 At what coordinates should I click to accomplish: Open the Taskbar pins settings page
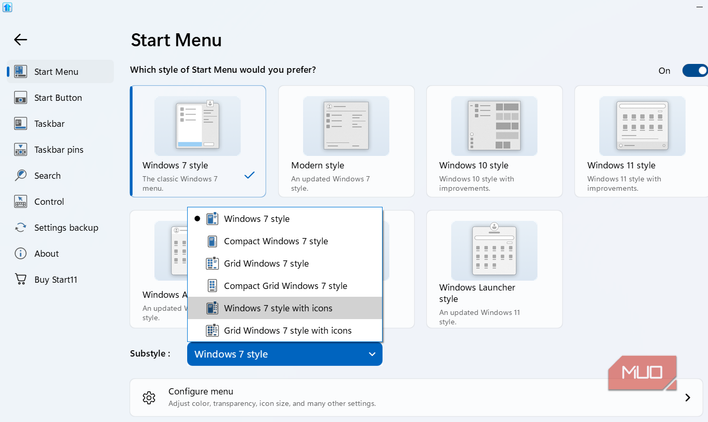click(60, 149)
